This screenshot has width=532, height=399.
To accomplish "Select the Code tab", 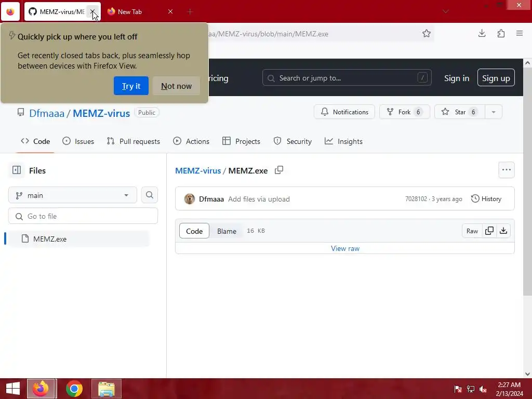I will (x=35, y=141).
